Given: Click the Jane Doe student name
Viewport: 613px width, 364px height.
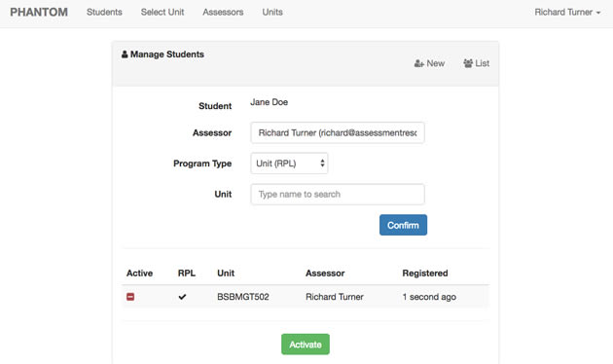Looking at the screenshot, I should click(269, 102).
